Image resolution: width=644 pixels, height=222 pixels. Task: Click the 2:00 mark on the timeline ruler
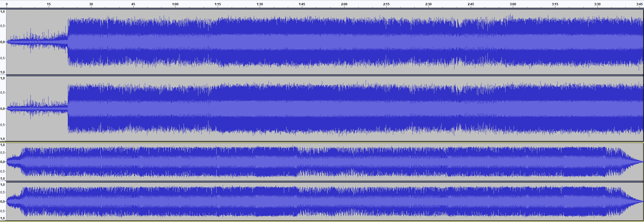pos(344,4)
